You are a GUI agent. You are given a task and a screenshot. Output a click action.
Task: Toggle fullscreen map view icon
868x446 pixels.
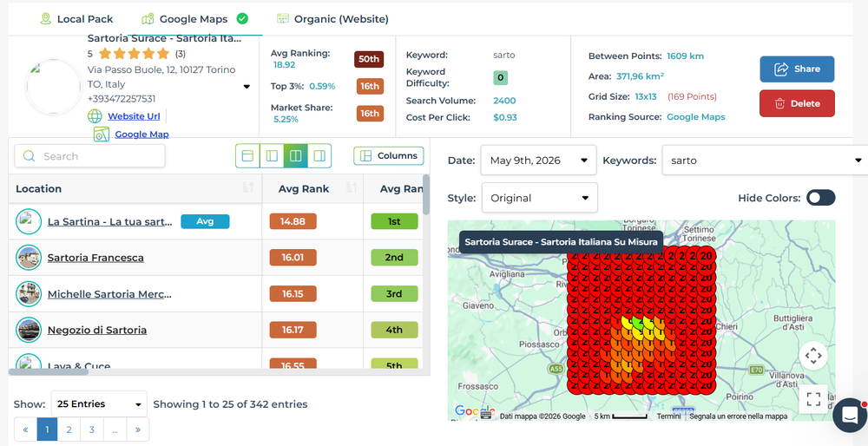tap(813, 399)
